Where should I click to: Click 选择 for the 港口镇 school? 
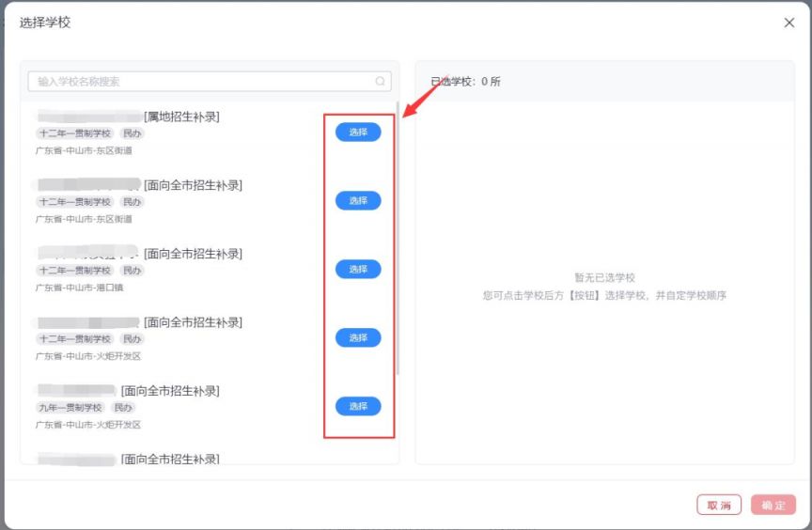(358, 269)
